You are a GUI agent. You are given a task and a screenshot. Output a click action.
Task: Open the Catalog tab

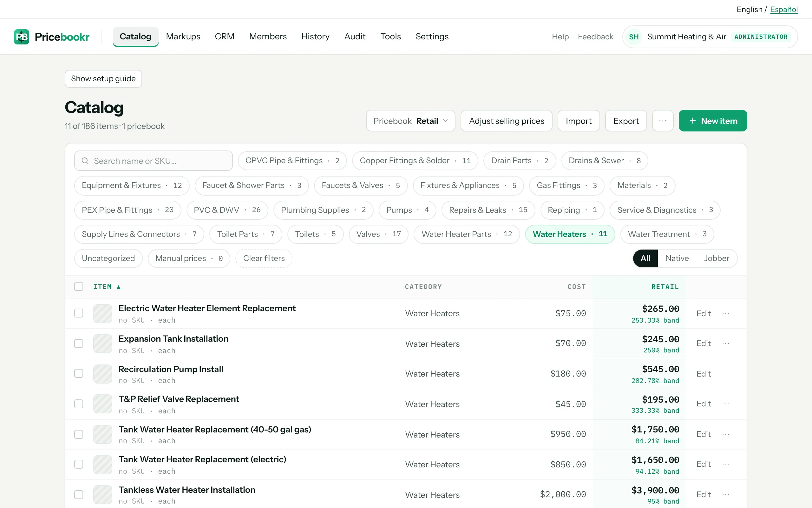tap(135, 36)
